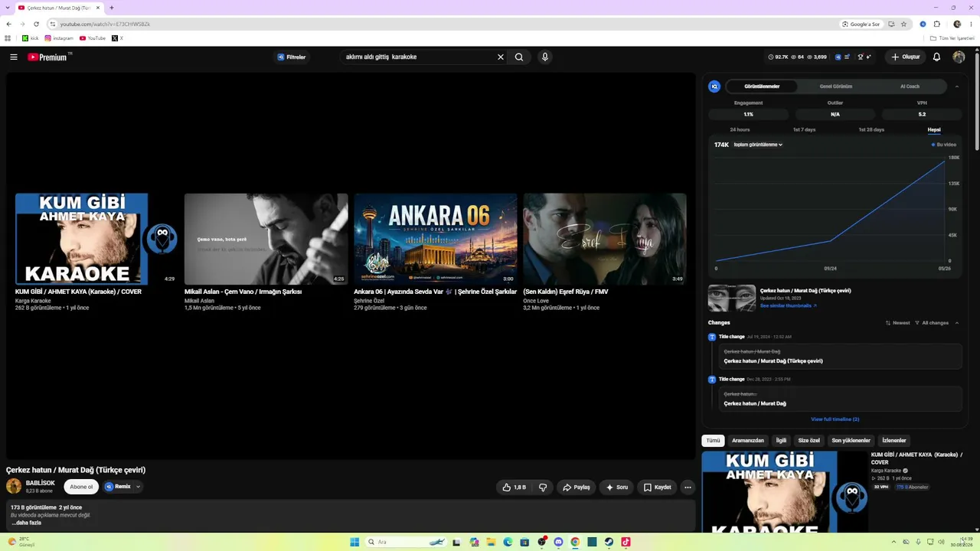The width and height of the screenshot is (980, 551).
Task: Open YouTube notifications bell
Action: (936, 57)
